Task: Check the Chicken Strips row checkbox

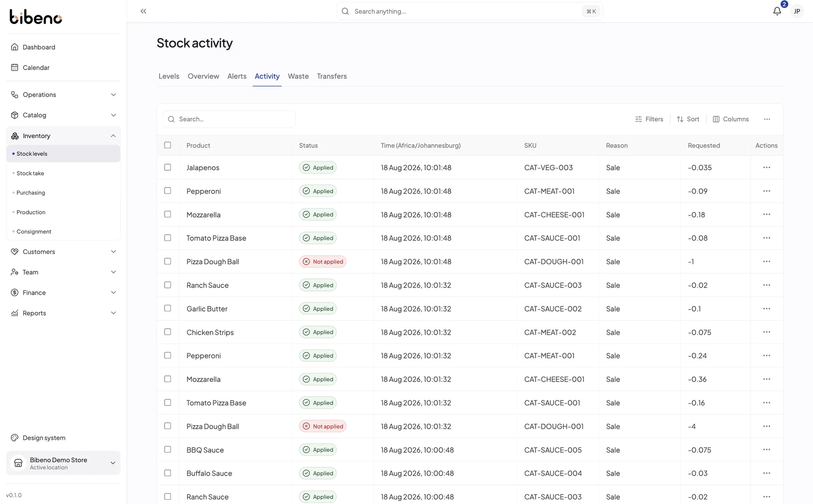Action: [168, 332]
